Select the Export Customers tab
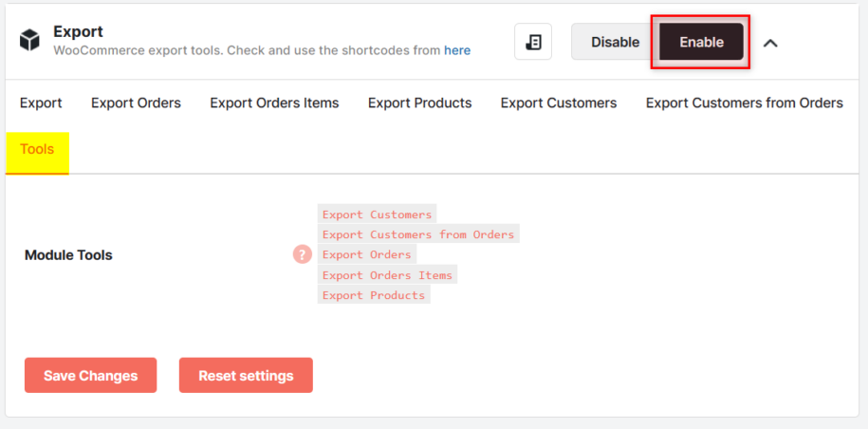The width and height of the screenshot is (868, 429). (559, 103)
